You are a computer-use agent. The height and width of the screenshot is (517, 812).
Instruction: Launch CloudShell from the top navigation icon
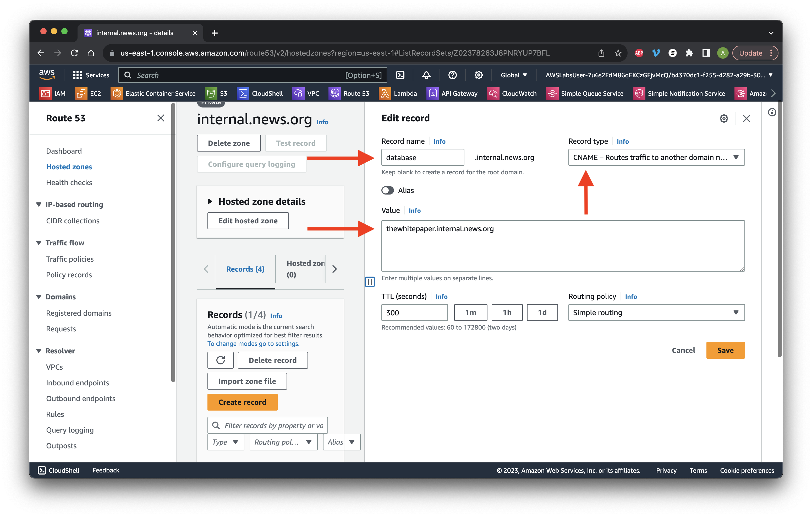pos(400,75)
